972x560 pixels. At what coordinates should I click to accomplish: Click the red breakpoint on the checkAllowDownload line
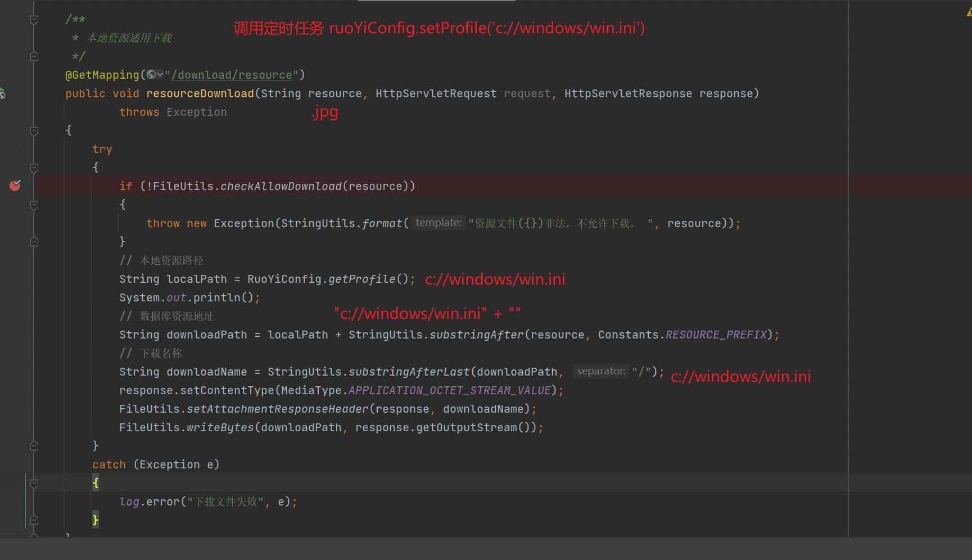(x=15, y=186)
